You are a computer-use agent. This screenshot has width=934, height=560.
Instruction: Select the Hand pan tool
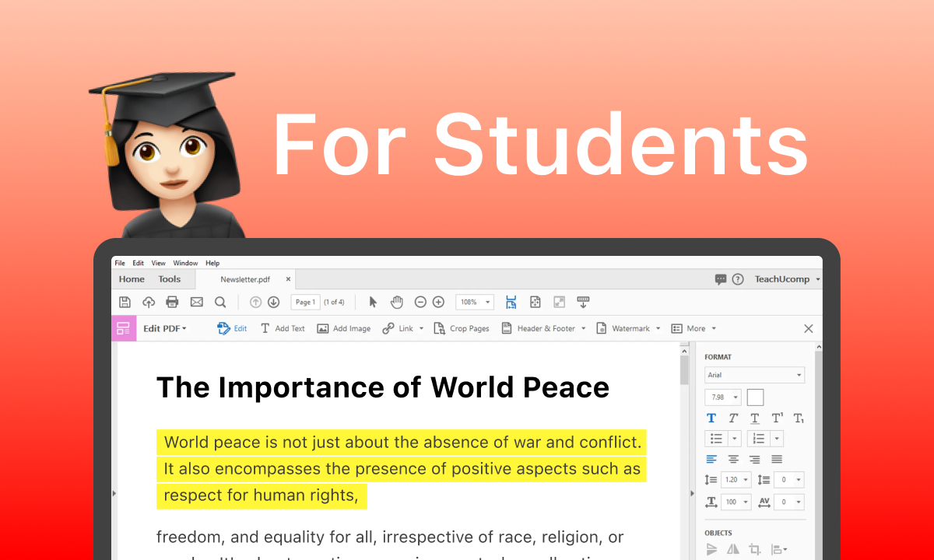tap(396, 302)
